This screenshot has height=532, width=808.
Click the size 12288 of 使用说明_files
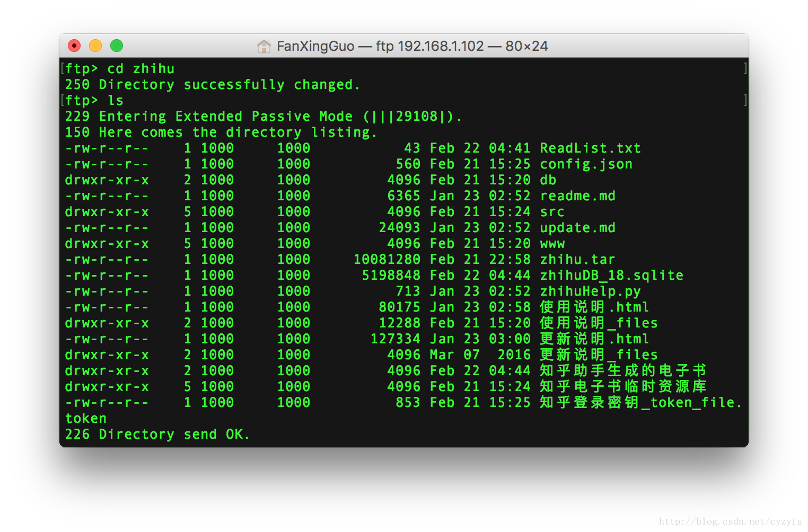point(400,323)
